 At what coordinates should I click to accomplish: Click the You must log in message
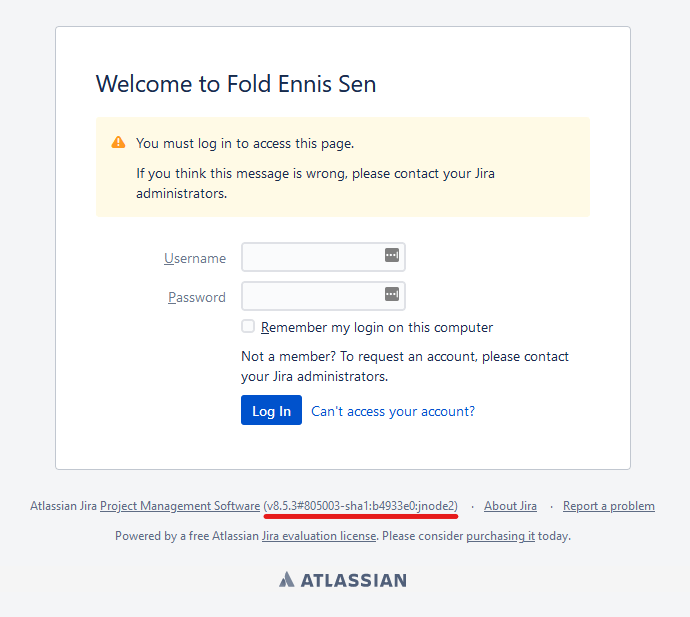coord(245,143)
